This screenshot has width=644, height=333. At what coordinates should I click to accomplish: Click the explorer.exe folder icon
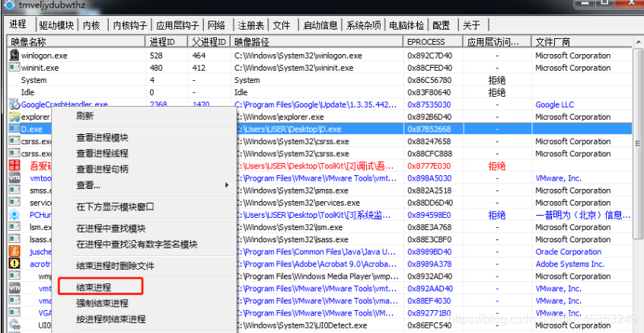tap(14, 117)
